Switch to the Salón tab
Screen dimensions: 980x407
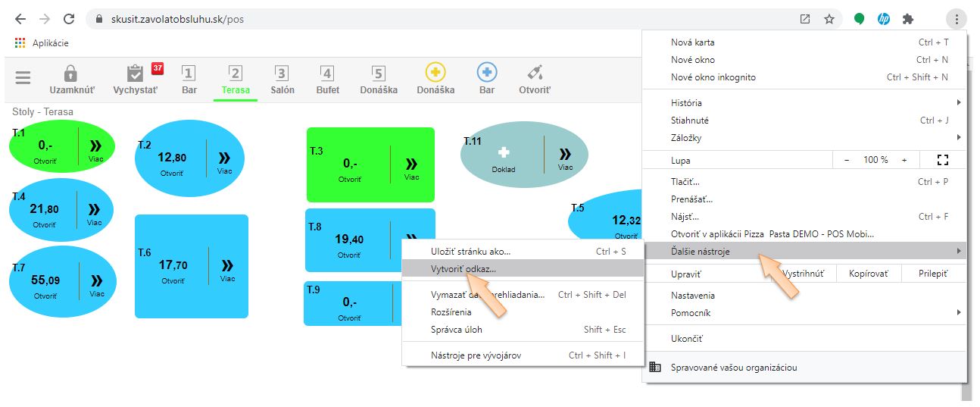pos(282,79)
